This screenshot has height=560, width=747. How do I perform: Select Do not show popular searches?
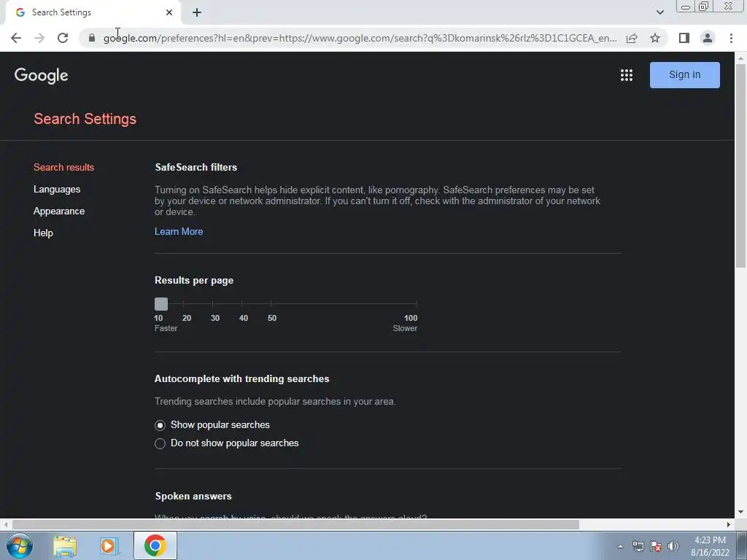(160, 443)
